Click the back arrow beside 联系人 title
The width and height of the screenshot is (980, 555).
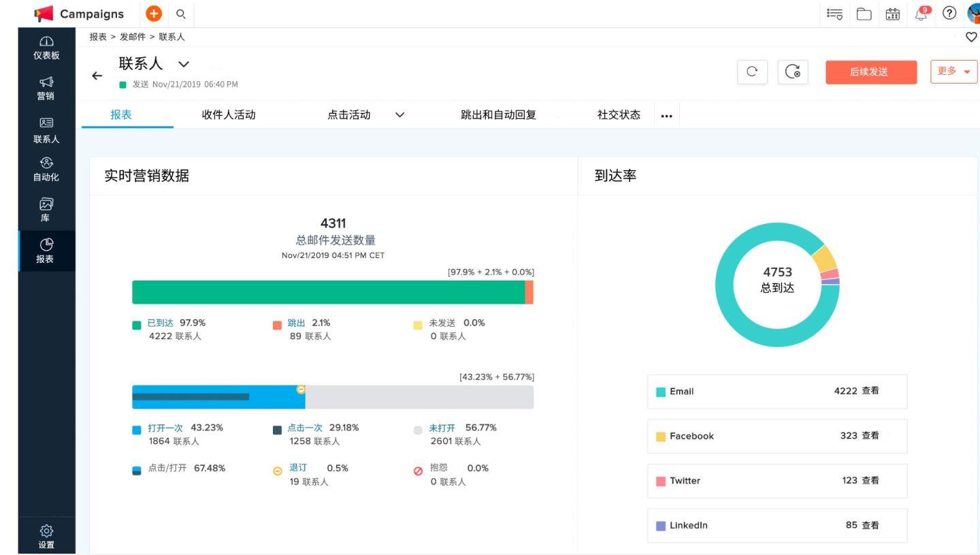(x=98, y=76)
